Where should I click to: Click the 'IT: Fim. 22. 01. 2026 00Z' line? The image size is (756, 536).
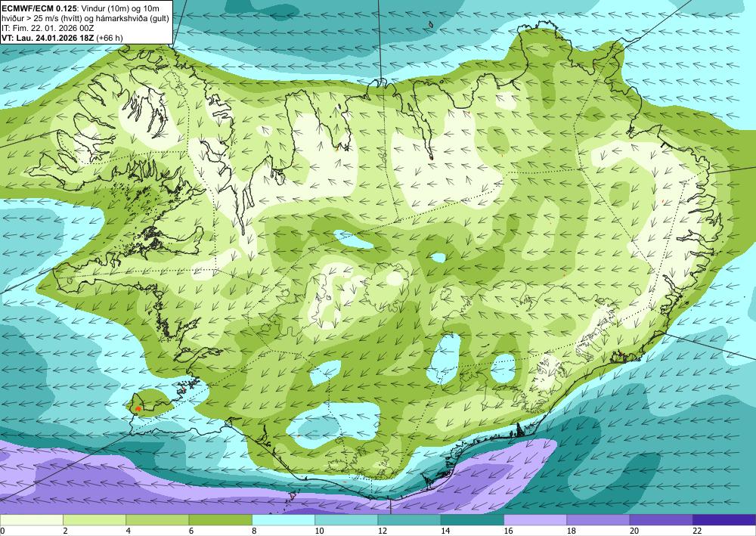point(48,28)
